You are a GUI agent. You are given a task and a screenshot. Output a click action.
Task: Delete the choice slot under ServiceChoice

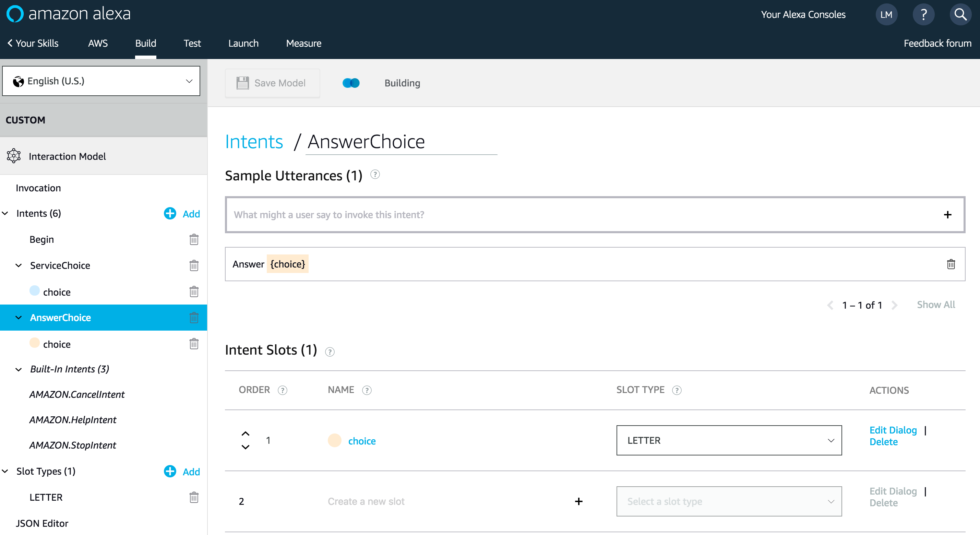pos(194,292)
